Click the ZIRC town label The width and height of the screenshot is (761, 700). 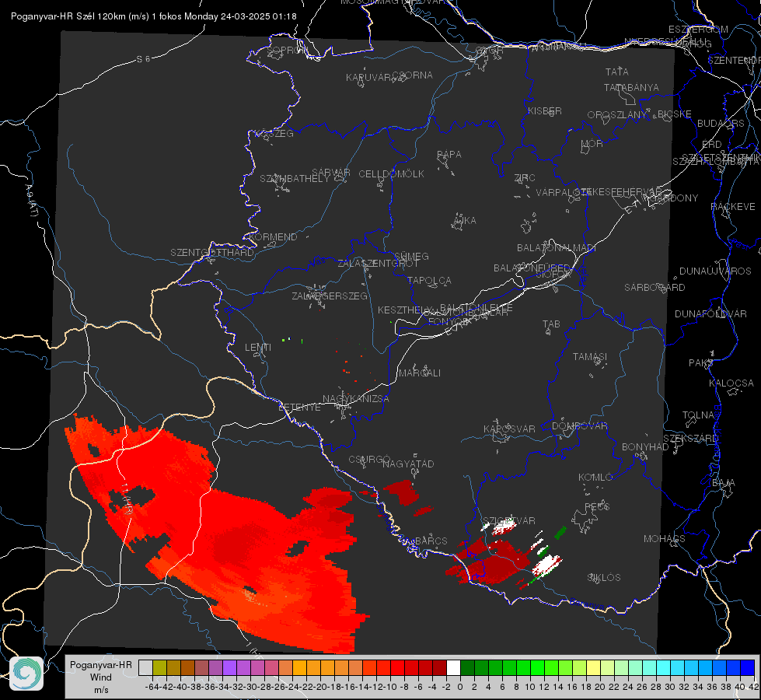coord(525,177)
